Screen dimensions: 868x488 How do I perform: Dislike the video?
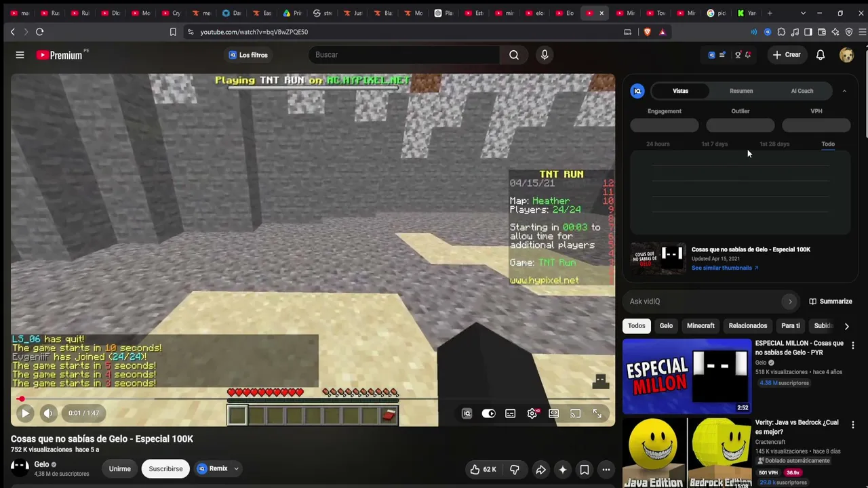515,469
